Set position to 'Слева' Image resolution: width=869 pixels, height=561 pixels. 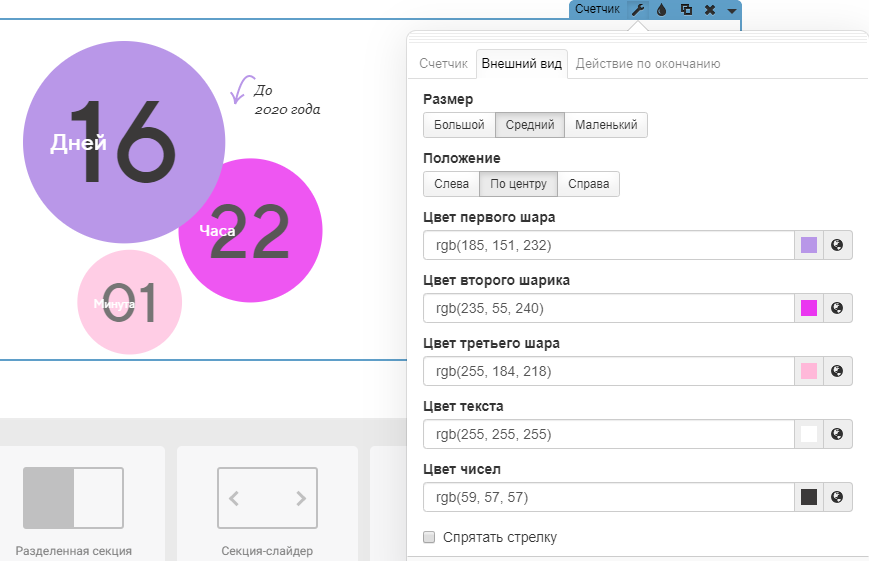click(x=451, y=184)
